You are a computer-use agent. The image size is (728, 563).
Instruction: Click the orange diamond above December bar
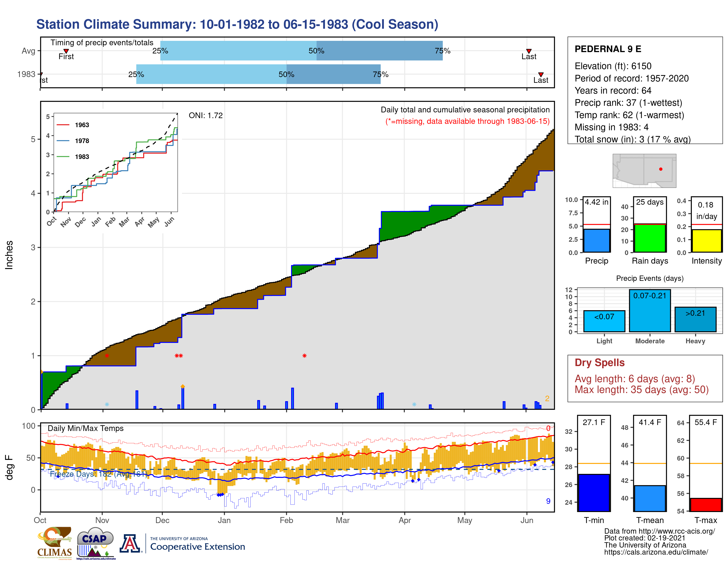pyautogui.click(x=183, y=387)
